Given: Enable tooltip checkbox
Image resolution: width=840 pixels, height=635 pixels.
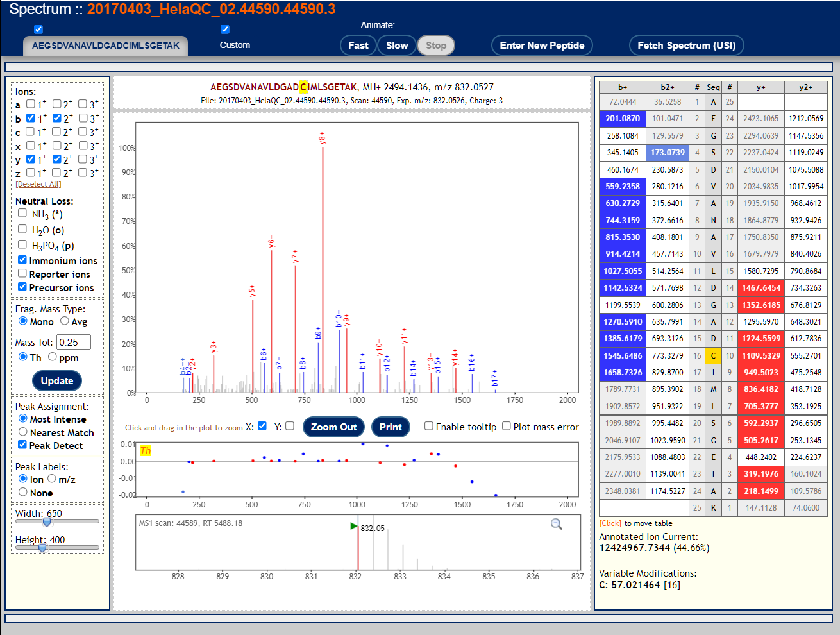Looking at the screenshot, I should 429,426.
